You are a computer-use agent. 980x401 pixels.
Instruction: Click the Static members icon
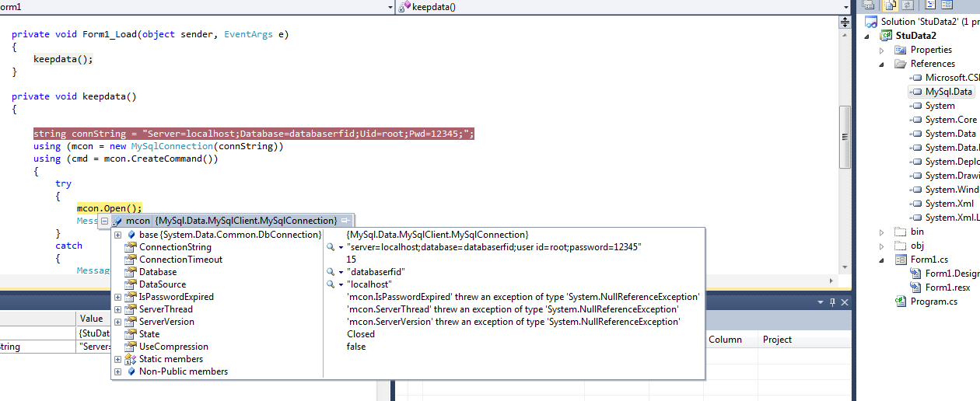[x=131, y=359]
